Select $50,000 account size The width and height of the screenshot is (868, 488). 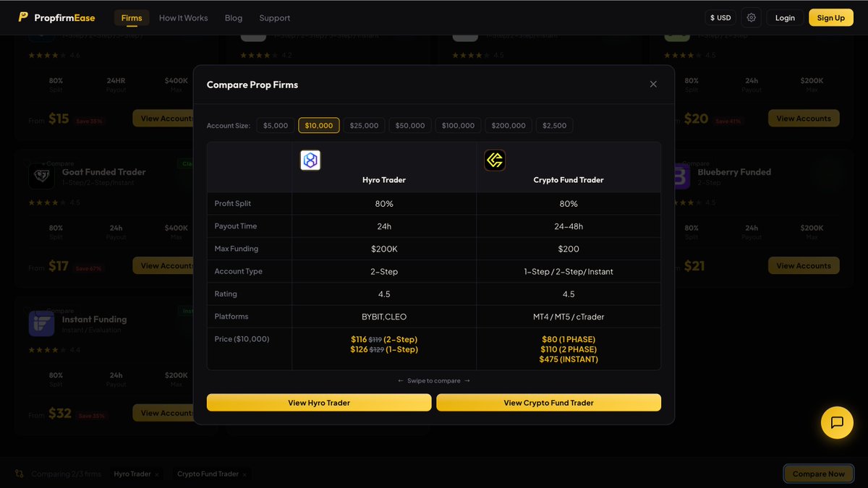410,125
